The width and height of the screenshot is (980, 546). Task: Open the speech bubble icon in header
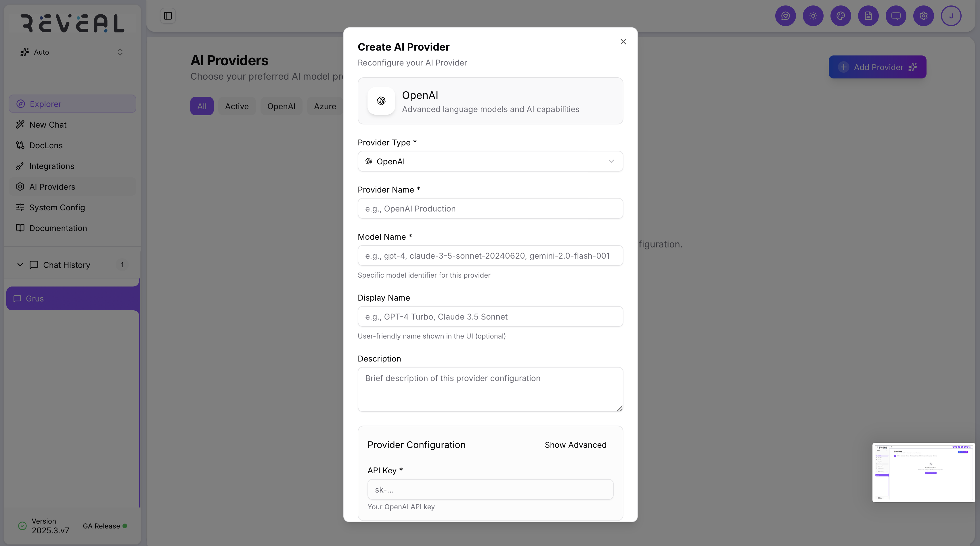[896, 16]
